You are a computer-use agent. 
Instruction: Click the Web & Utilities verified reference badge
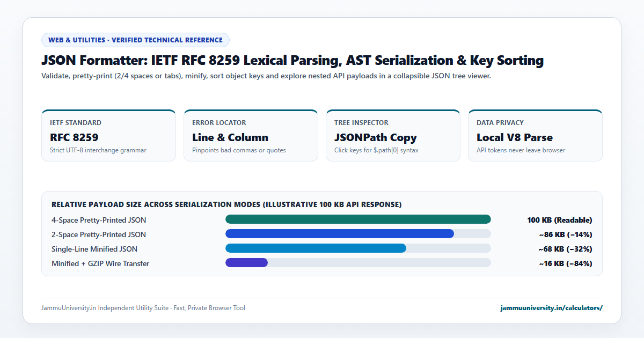pos(135,40)
